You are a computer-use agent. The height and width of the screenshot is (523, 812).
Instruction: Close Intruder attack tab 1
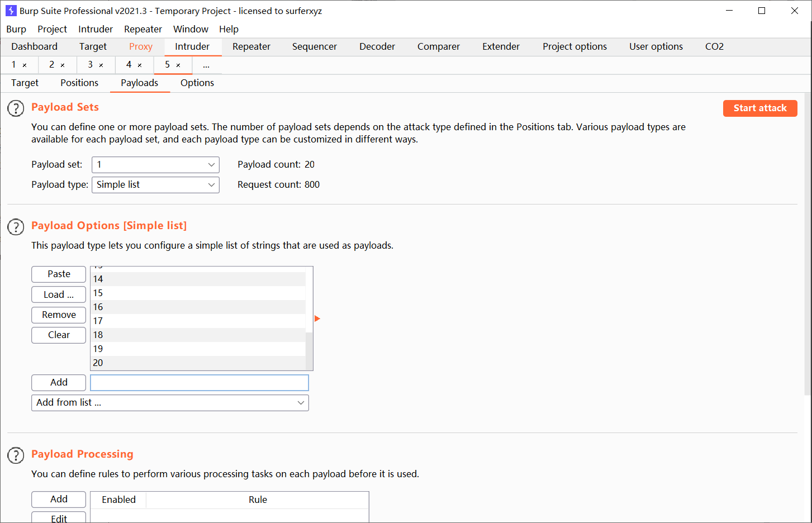click(25, 65)
